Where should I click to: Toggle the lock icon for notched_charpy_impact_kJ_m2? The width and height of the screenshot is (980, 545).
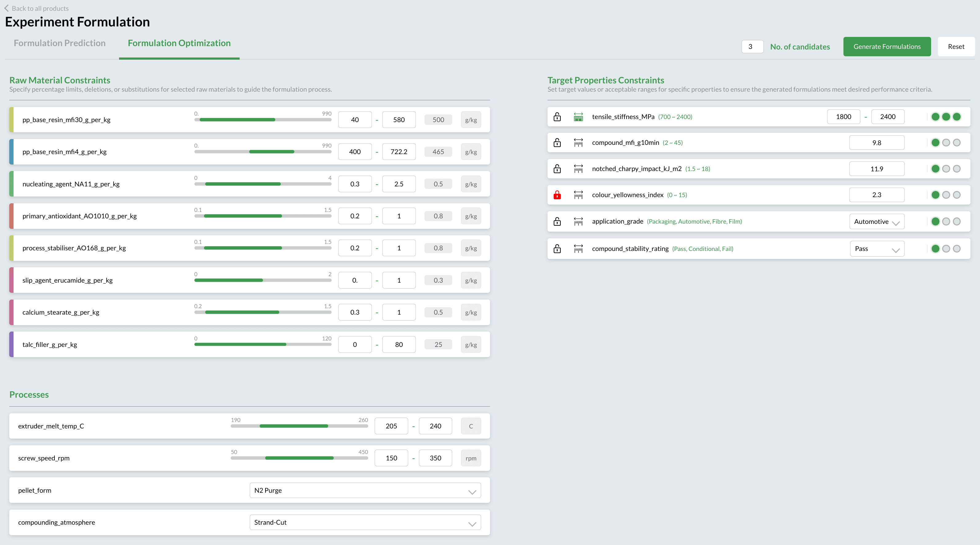(x=557, y=169)
